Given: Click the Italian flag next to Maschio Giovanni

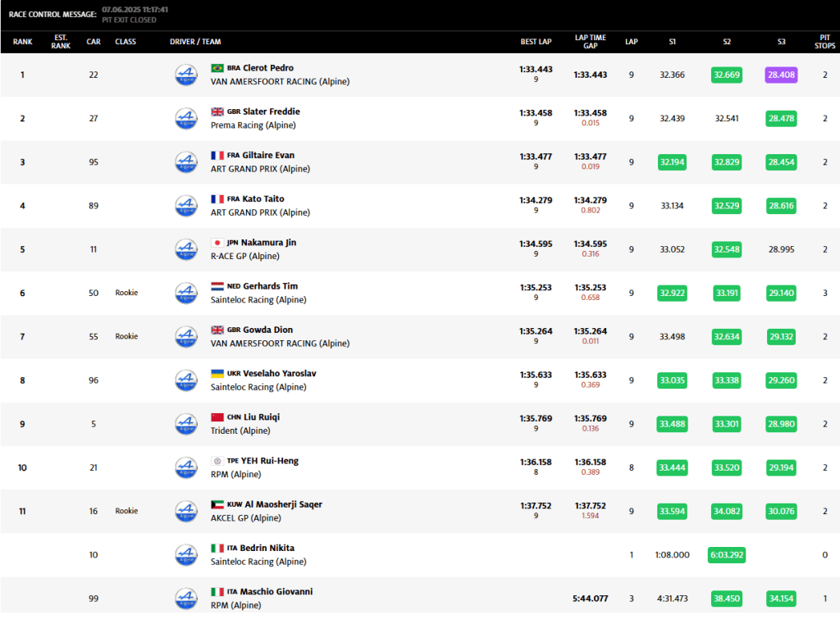Looking at the screenshot, I should tap(217, 592).
